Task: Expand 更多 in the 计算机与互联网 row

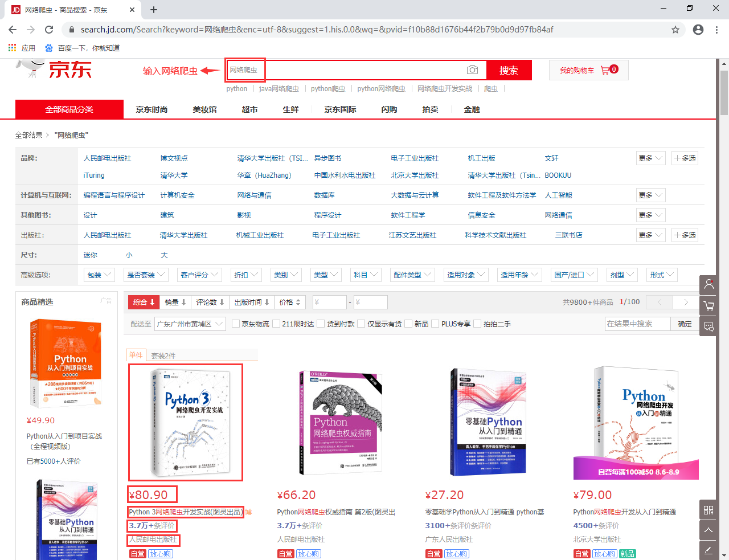Action: 651,195
